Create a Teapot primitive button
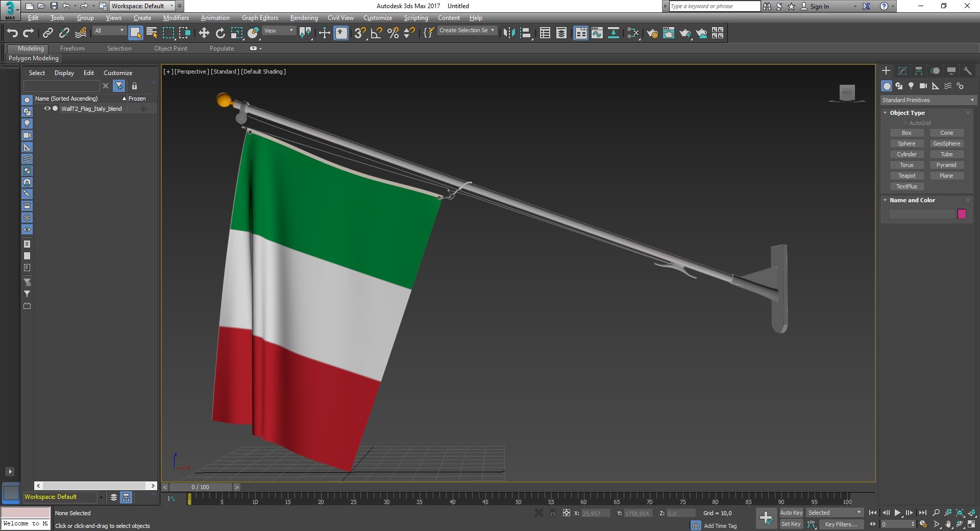The width and height of the screenshot is (980, 531). click(906, 176)
